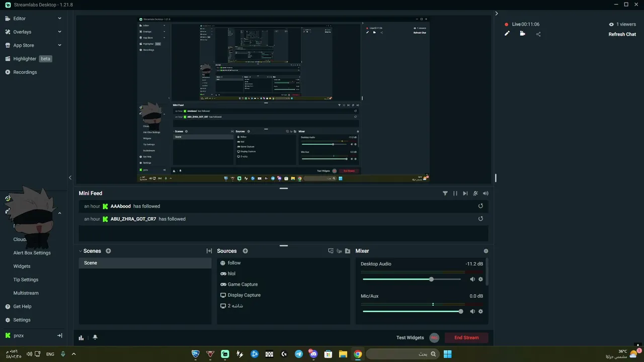Image resolution: width=644 pixels, height=362 pixels.
Task: Click Test Widgets
Action: coord(410,338)
